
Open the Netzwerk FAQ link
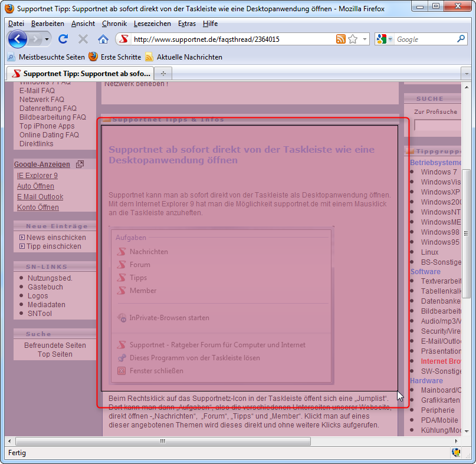(x=42, y=100)
